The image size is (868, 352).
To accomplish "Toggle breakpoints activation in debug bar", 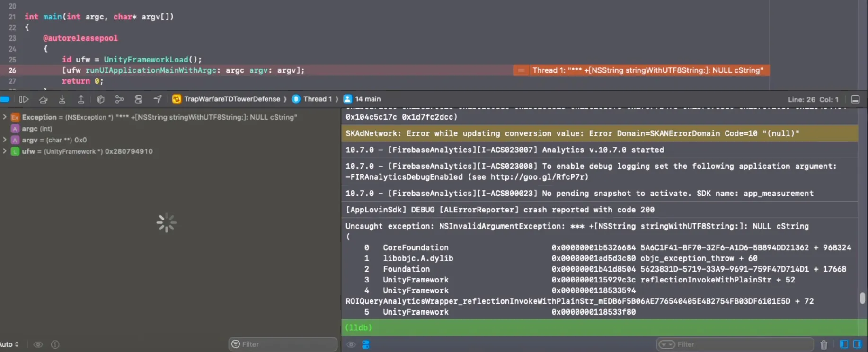I will click(x=5, y=99).
